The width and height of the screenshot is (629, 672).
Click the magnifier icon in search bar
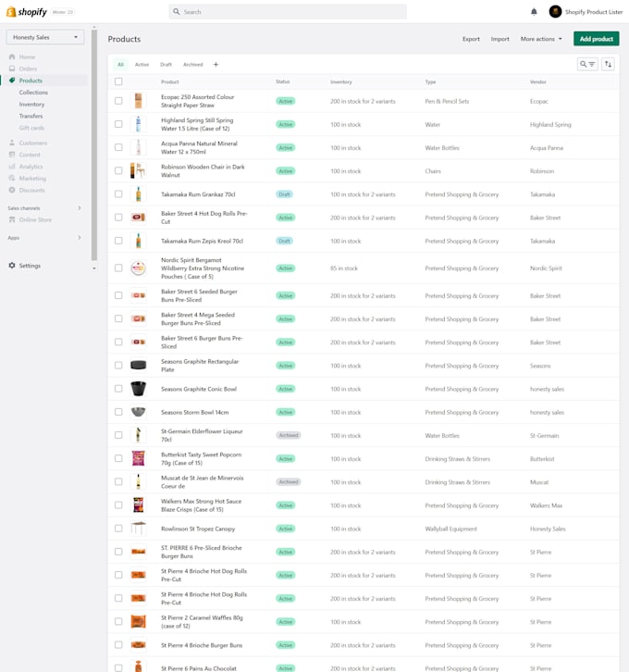[x=176, y=12]
